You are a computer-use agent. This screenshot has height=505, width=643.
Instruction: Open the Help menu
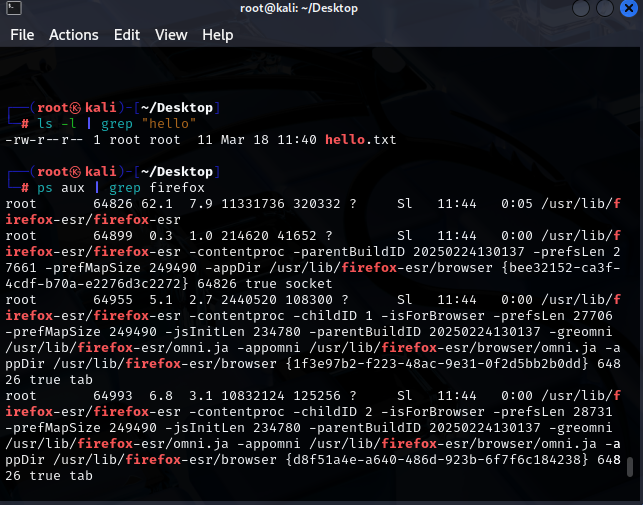tap(218, 35)
